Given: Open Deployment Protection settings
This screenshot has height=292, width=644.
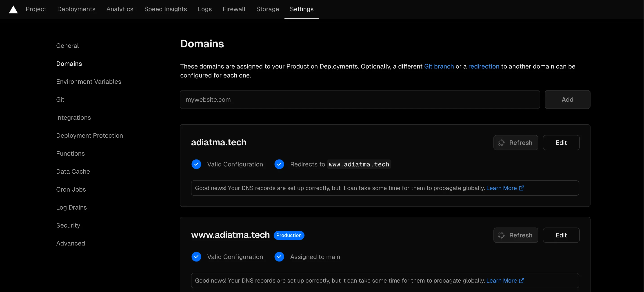Looking at the screenshot, I should tap(89, 135).
